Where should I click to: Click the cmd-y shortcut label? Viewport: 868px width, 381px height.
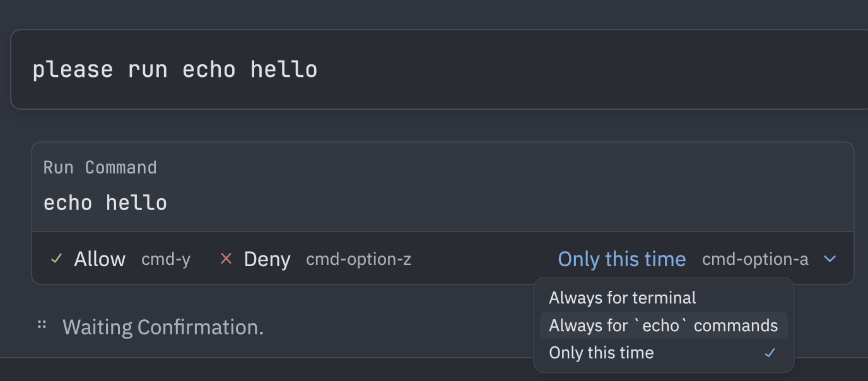(165, 259)
